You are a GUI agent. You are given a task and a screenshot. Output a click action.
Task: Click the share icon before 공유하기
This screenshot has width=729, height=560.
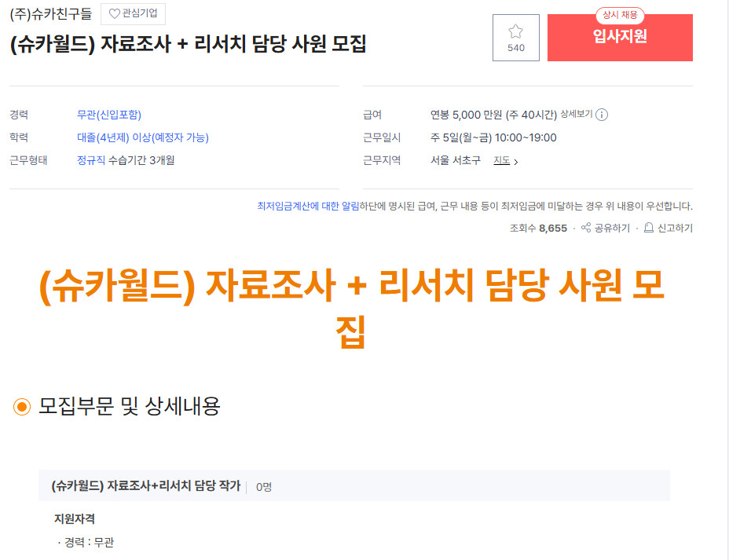click(586, 227)
